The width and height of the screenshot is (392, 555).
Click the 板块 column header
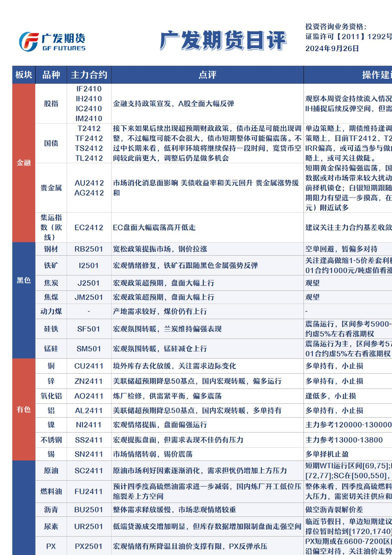point(24,75)
